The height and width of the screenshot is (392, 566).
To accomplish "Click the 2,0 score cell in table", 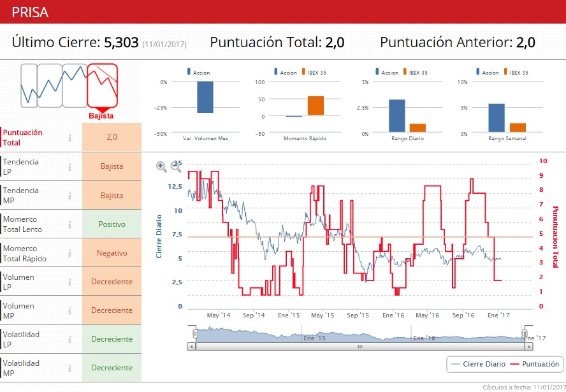I will [112, 137].
